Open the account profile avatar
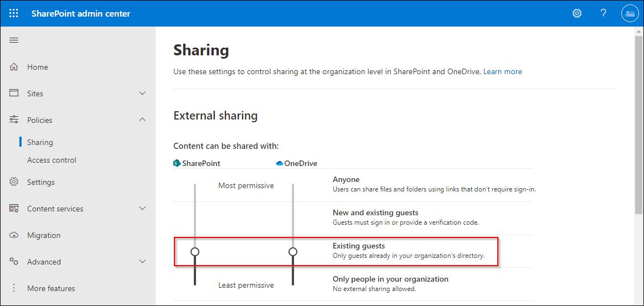The image size is (644, 306). tap(629, 13)
